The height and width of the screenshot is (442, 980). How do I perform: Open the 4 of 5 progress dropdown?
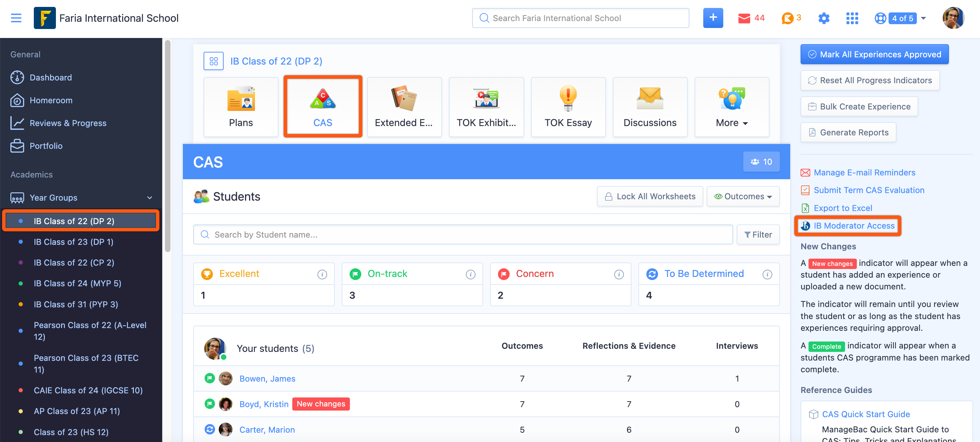[x=907, y=18]
